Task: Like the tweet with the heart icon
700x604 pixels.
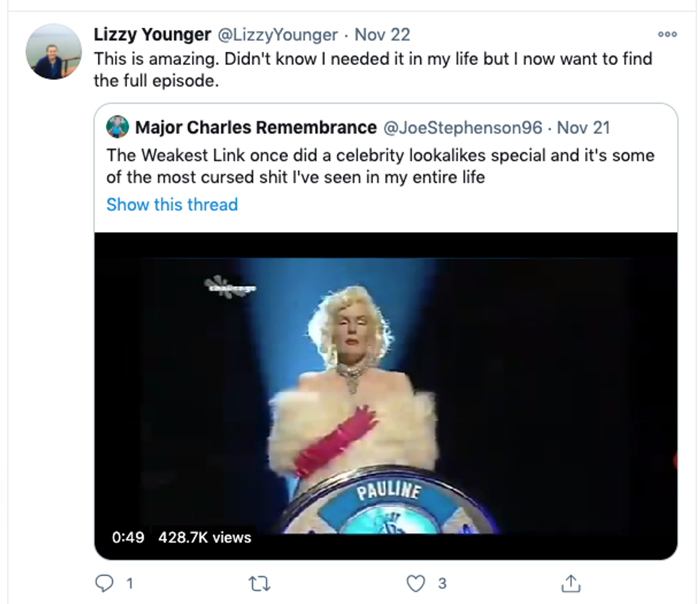Action: pos(416,584)
